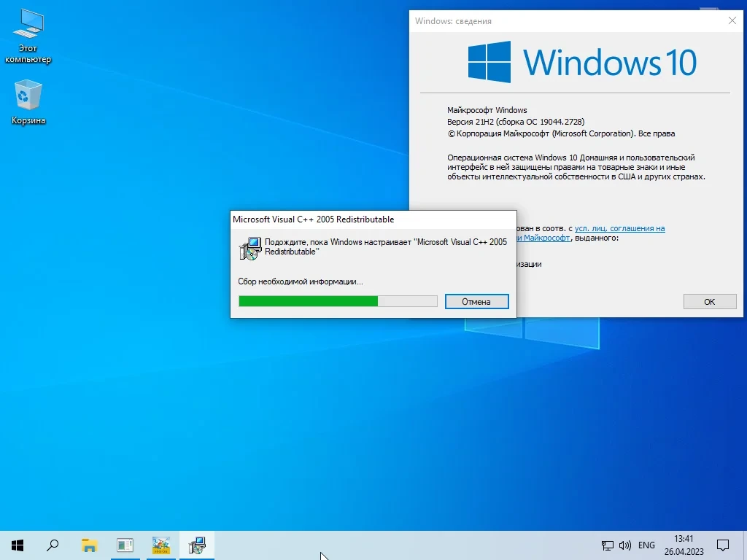Click the Windows: сведения title bar text
Viewport: 747px width, 560px height.
coord(453,21)
